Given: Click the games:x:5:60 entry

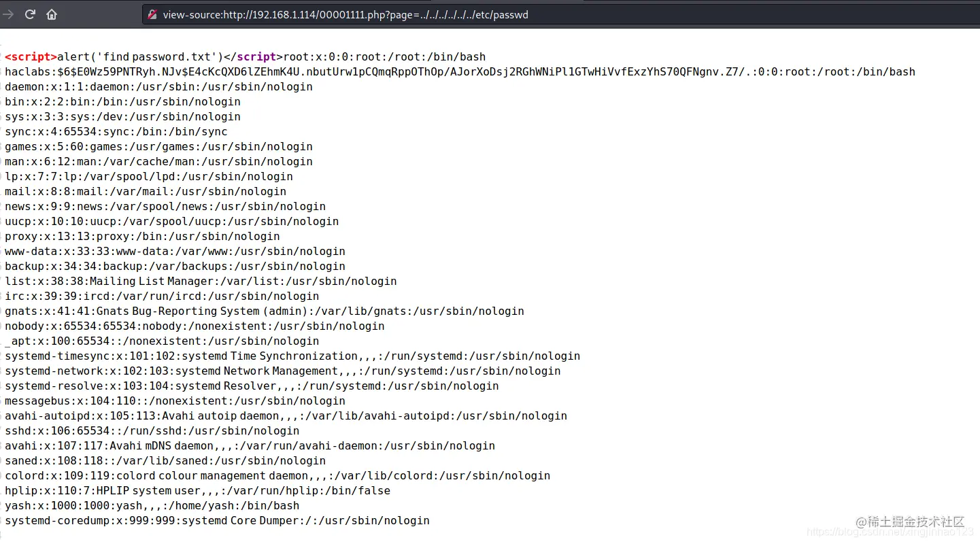Looking at the screenshot, I should pyautogui.click(x=158, y=146).
